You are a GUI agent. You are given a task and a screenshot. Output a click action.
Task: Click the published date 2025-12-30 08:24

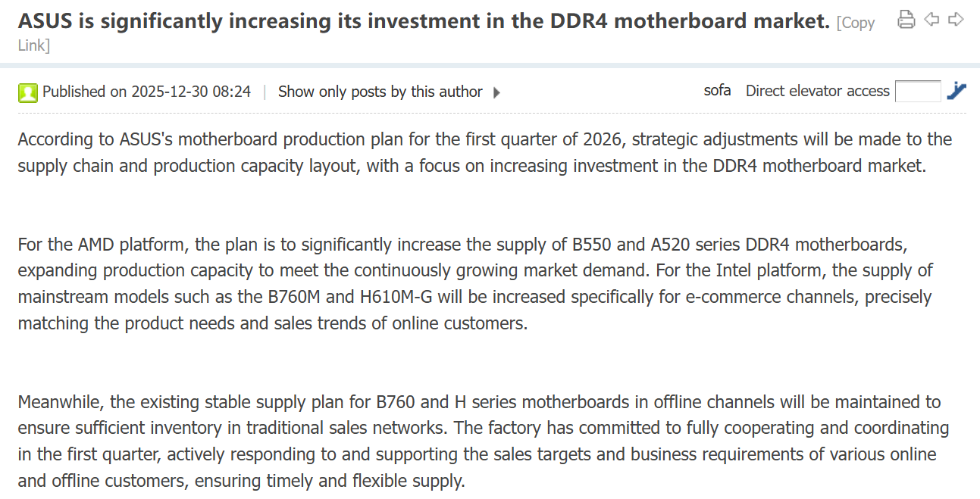190,92
